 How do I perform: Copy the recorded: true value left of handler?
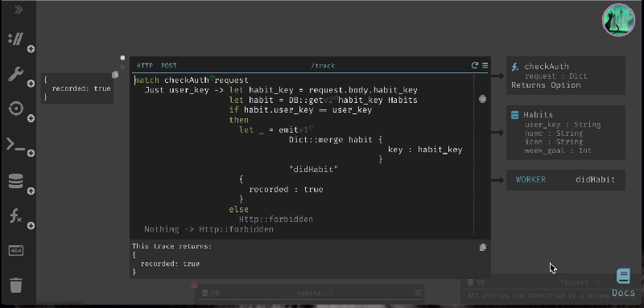click(x=115, y=75)
